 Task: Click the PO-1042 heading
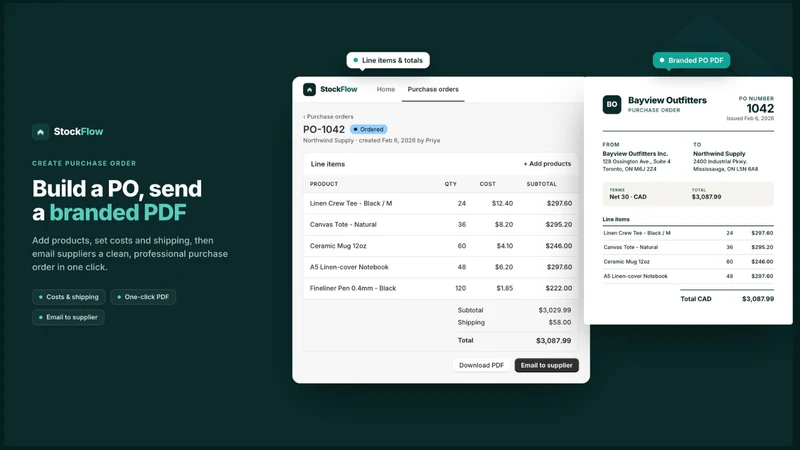coord(324,130)
